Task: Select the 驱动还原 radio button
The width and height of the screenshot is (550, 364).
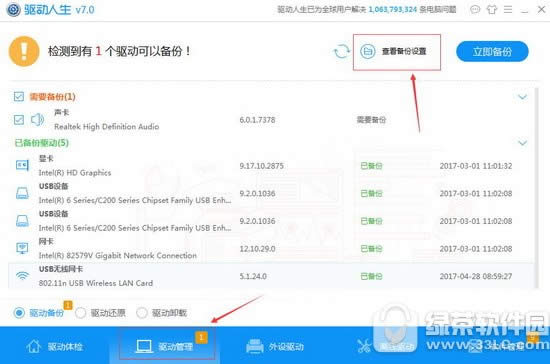Action: coord(80,313)
